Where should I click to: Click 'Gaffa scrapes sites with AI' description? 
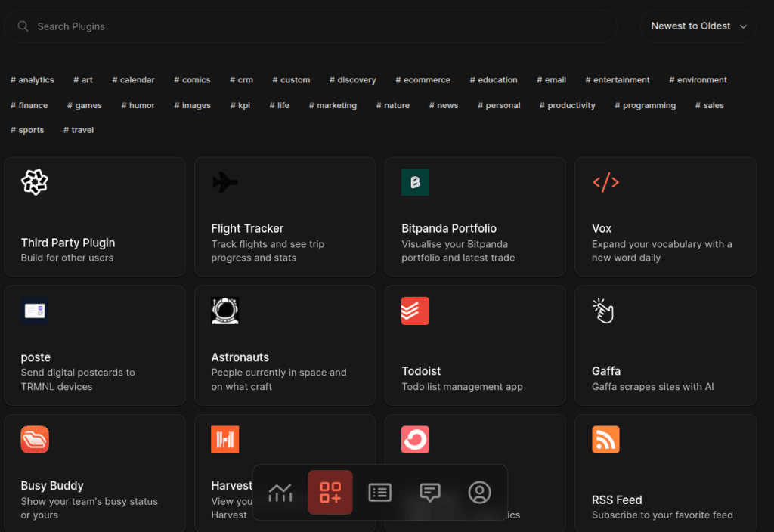click(652, 387)
